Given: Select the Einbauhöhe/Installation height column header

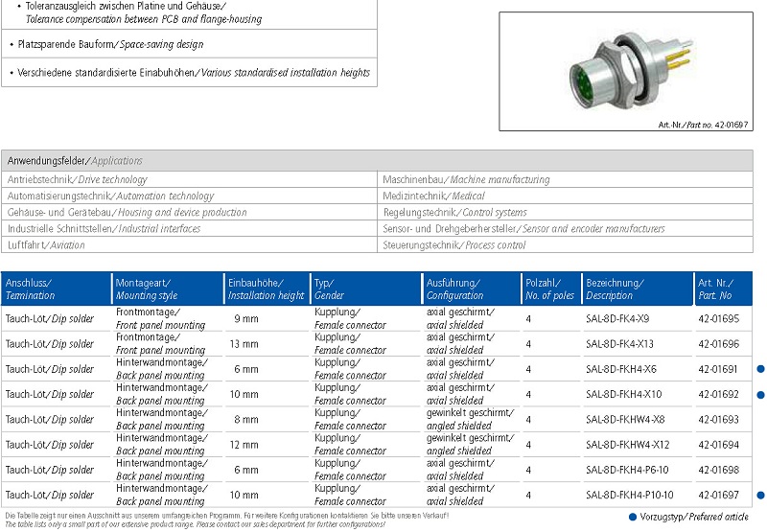Looking at the screenshot, I should [x=266, y=289].
